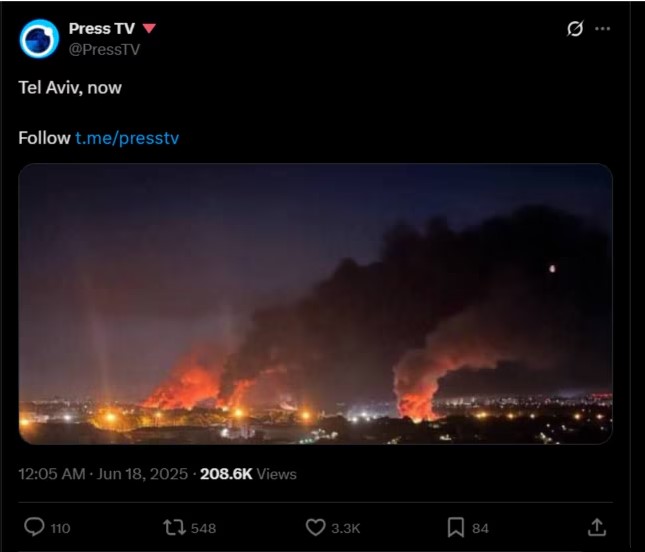View the 208.6K Views analytics
This screenshot has width=645, height=552.
click(248, 474)
